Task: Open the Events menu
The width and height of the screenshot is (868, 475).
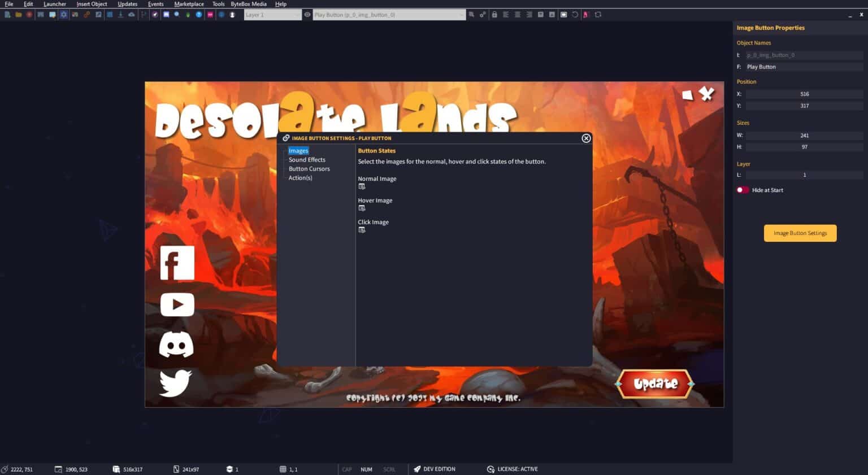Action: point(155,4)
